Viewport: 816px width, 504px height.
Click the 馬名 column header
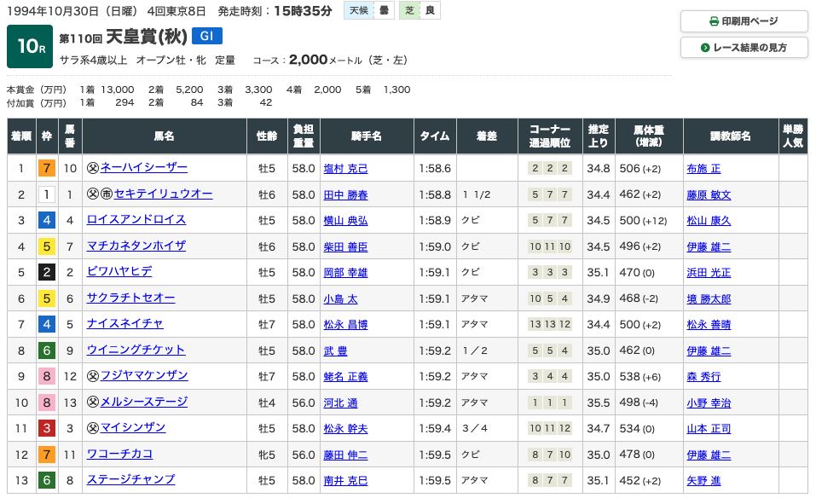tap(164, 136)
